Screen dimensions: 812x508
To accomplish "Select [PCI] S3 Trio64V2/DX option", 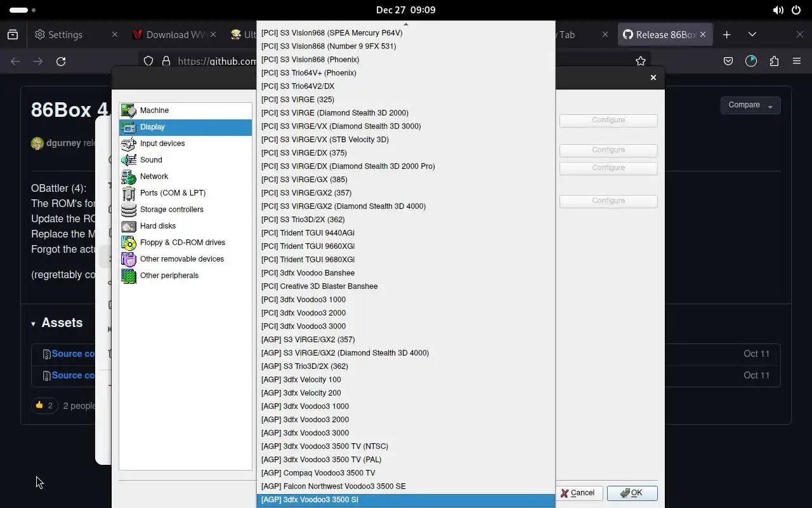I will pos(406,86).
